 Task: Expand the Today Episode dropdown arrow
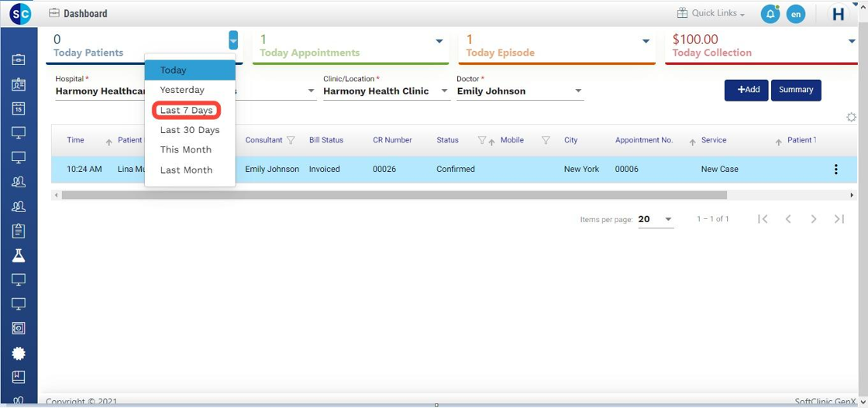point(646,41)
